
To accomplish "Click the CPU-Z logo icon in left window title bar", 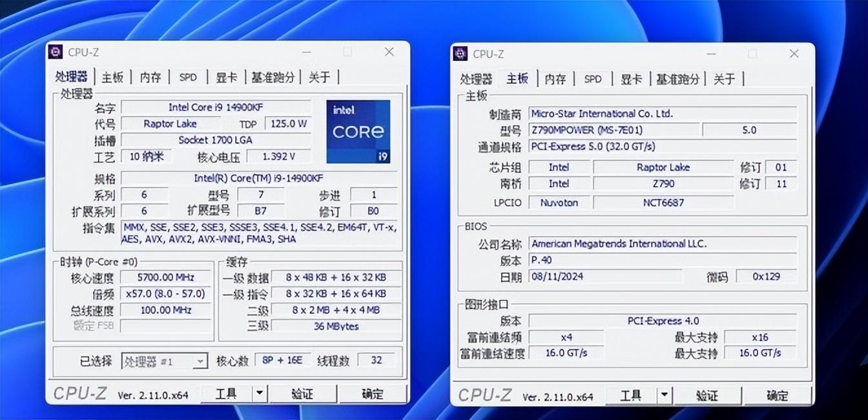I will click(x=56, y=52).
